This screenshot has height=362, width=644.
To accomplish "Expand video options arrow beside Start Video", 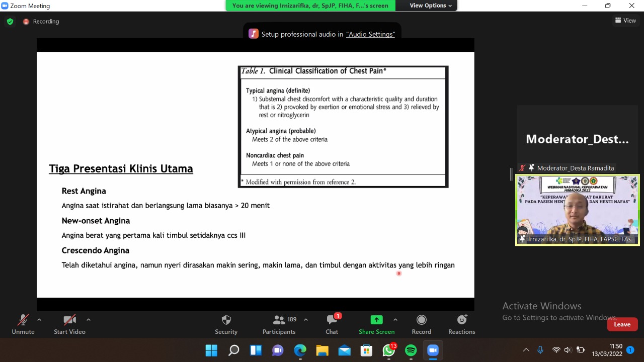I will 89,319.
